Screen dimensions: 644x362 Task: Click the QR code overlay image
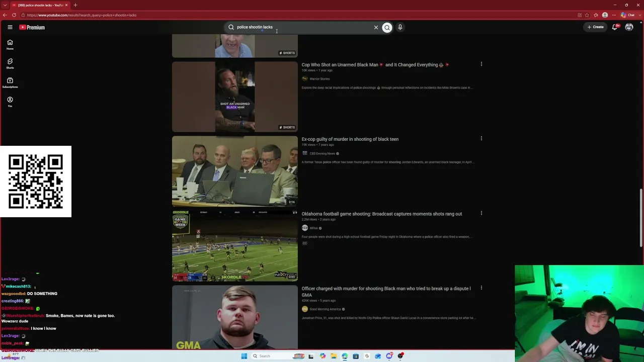pyautogui.click(x=36, y=182)
